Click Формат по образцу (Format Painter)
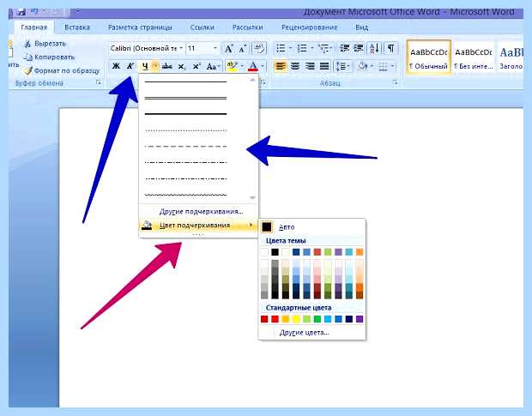This screenshot has width=532, height=416. pyautogui.click(x=62, y=71)
